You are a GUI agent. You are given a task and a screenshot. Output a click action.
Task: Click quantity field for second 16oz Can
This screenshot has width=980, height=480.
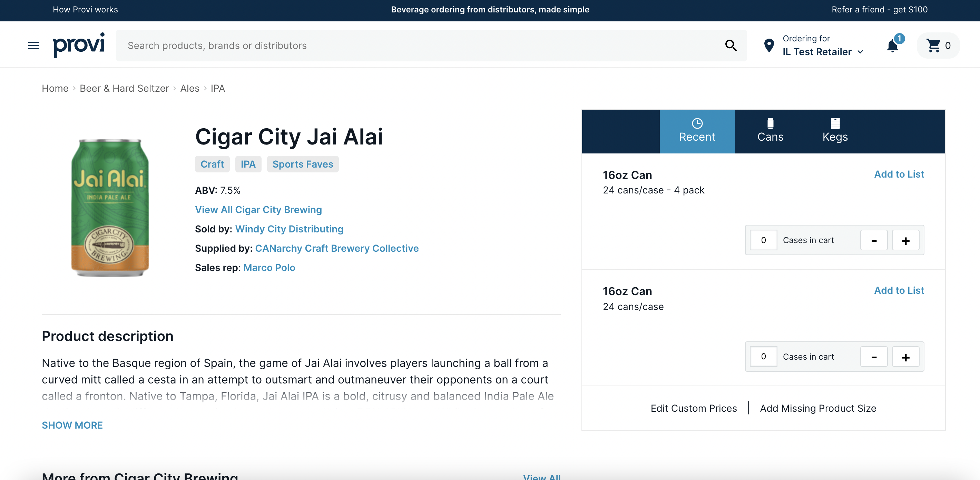pyautogui.click(x=763, y=357)
